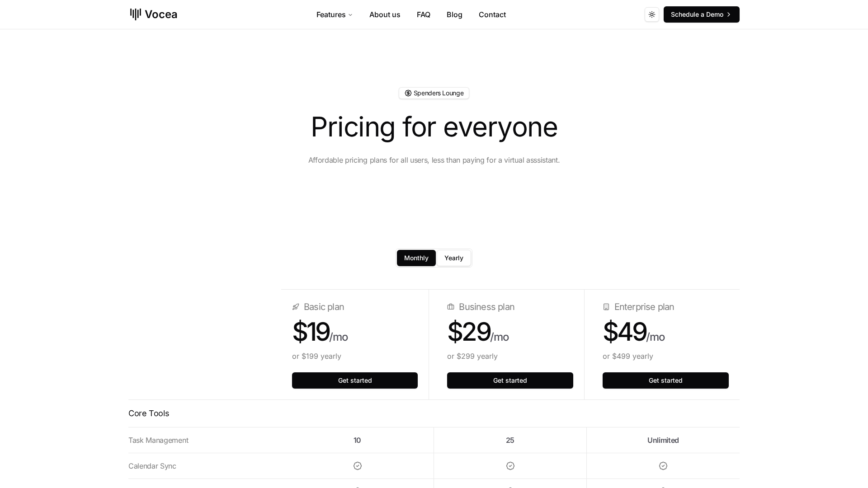868x488 pixels.
Task: Click the Vocea soundwave logo icon
Action: click(136, 14)
